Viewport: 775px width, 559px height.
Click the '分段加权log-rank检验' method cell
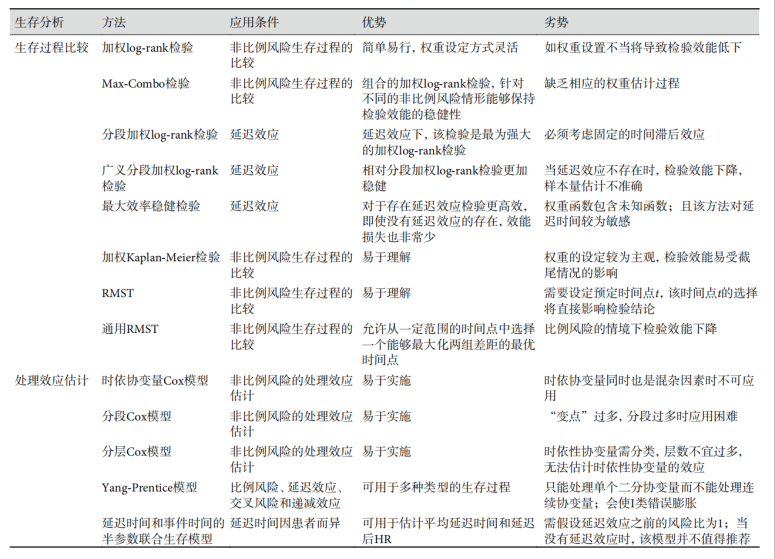160,134
